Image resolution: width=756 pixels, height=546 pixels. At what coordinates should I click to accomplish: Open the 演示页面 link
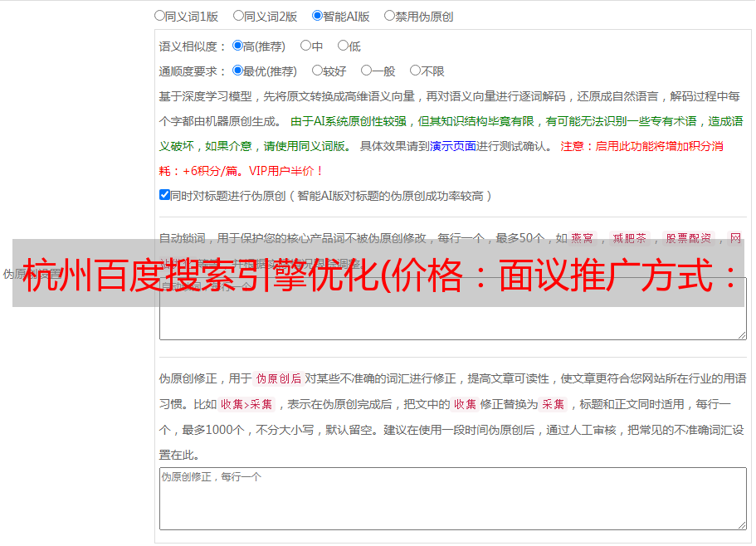[x=453, y=146]
